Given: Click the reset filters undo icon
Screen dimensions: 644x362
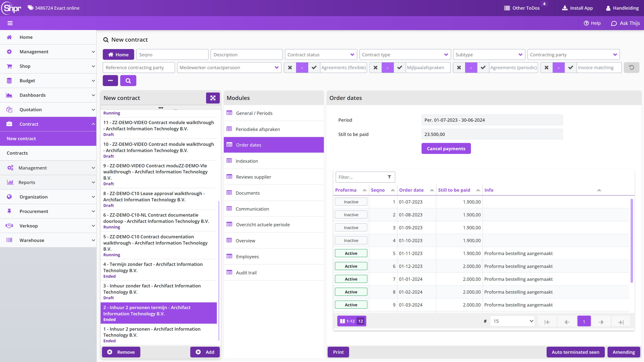Looking at the screenshot, I should (x=632, y=67).
